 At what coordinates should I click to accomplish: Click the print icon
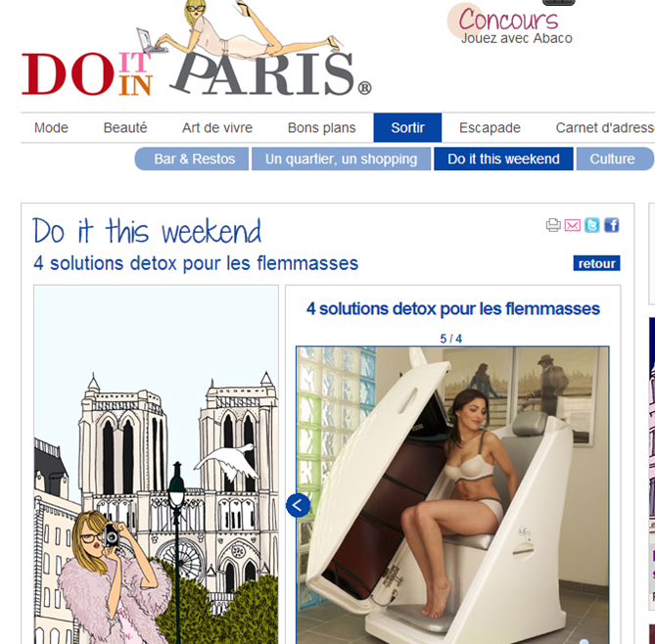click(x=553, y=225)
